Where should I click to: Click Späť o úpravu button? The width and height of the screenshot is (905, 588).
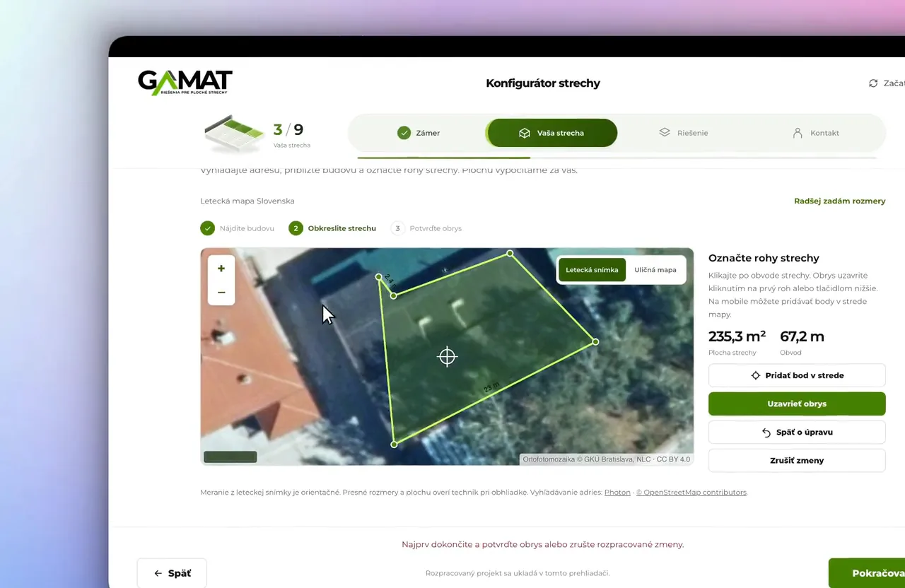pos(797,432)
